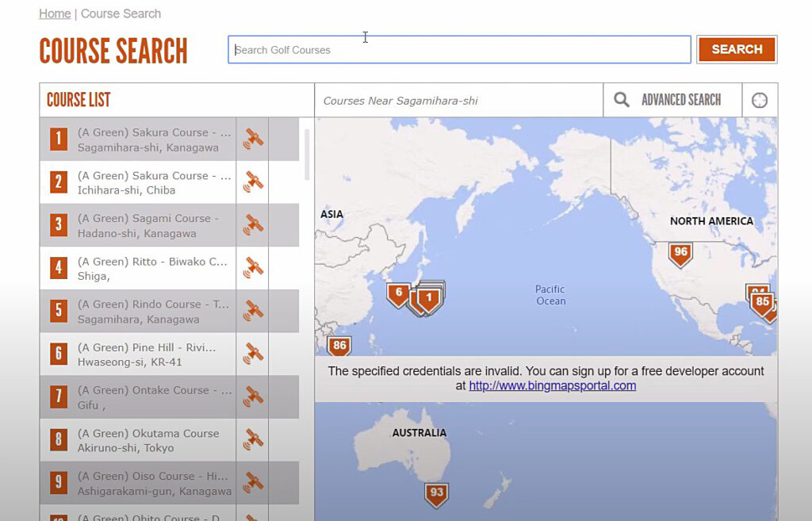Click number badge 2 in course list
The image size is (812, 521).
pyautogui.click(x=59, y=182)
